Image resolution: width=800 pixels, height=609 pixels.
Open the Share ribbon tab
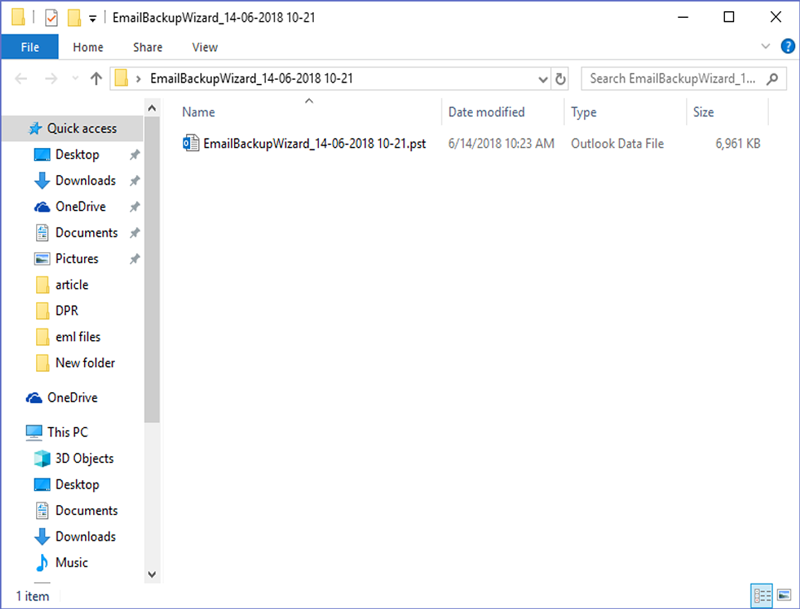[x=147, y=47]
